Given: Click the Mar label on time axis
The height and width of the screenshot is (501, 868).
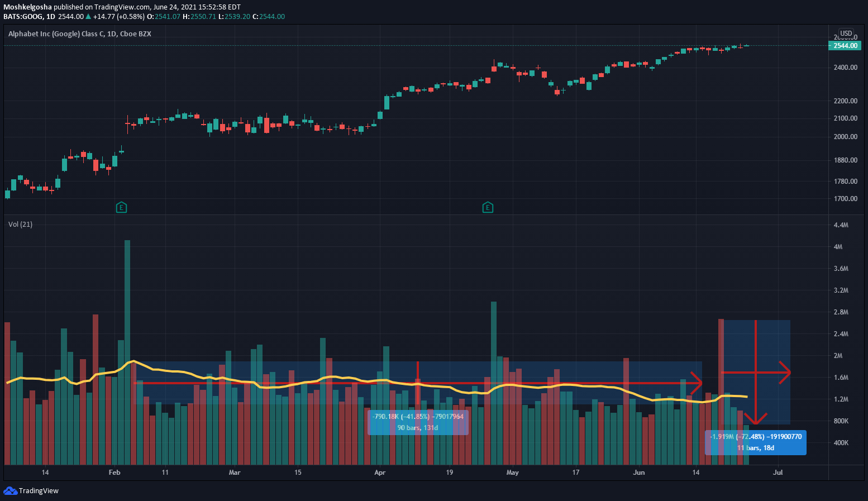Looking at the screenshot, I should coord(235,473).
